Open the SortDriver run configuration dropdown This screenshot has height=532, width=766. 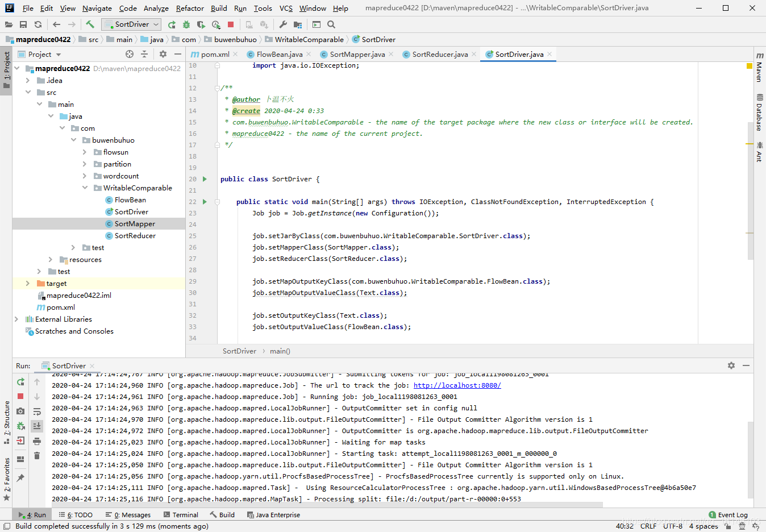click(x=131, y=24)
